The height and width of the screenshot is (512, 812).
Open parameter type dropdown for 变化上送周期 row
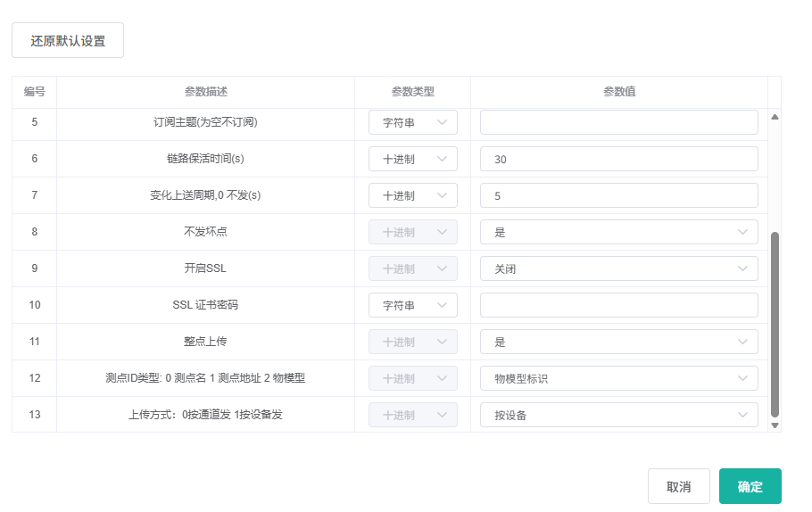412,195
